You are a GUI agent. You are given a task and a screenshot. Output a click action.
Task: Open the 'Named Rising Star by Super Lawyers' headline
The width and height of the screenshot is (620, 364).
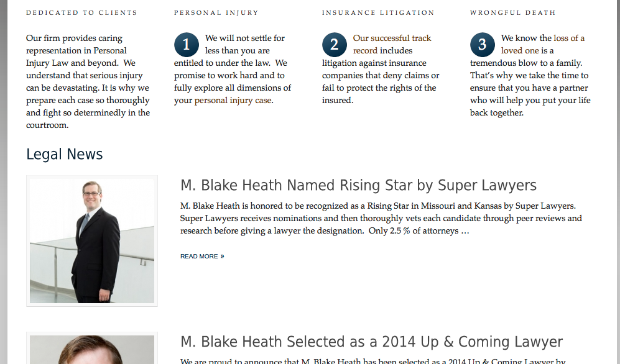tap(358, 185)
